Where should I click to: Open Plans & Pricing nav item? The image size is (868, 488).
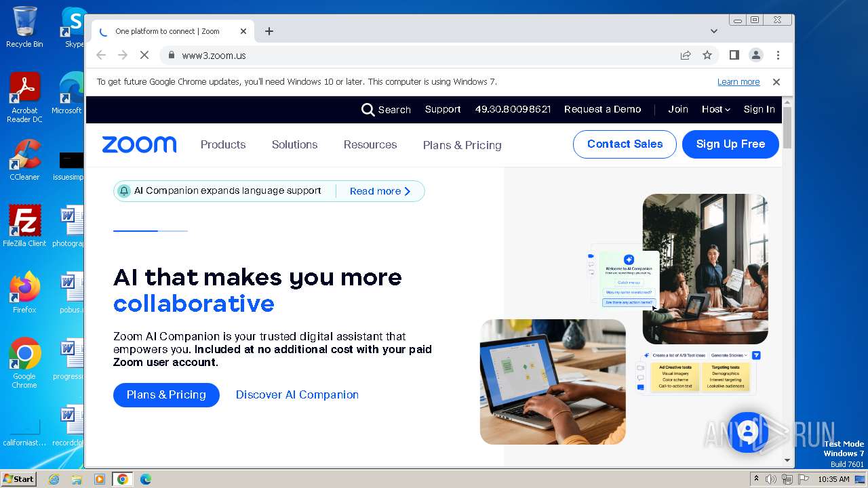point(462,145)
